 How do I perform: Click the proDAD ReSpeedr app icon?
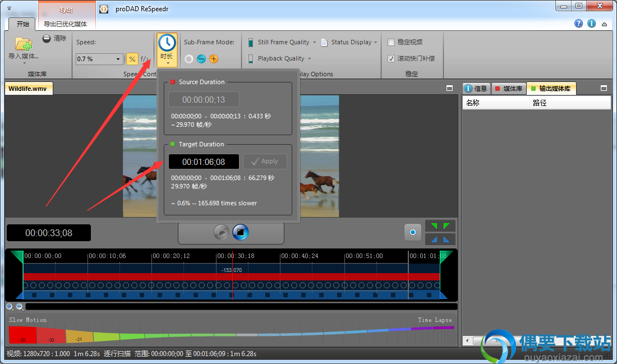104,9
